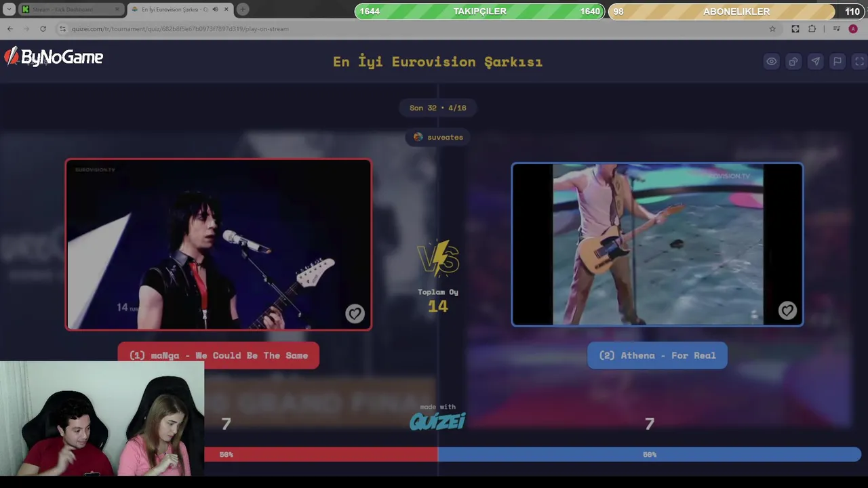Click the Son 32 • 4/16 round badge
868x488 pixels.
tap(438, 108)
